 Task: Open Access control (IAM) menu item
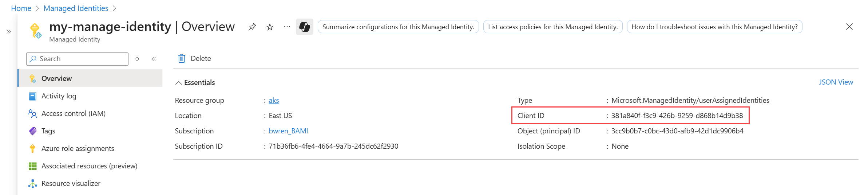(x=73, y=113)
